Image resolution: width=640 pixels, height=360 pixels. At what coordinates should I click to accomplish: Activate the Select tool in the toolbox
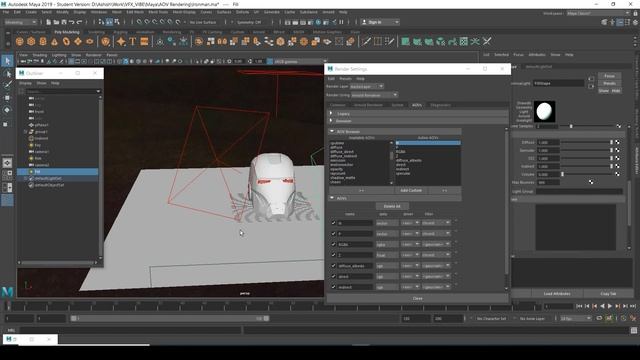click(x=7, y=61)
